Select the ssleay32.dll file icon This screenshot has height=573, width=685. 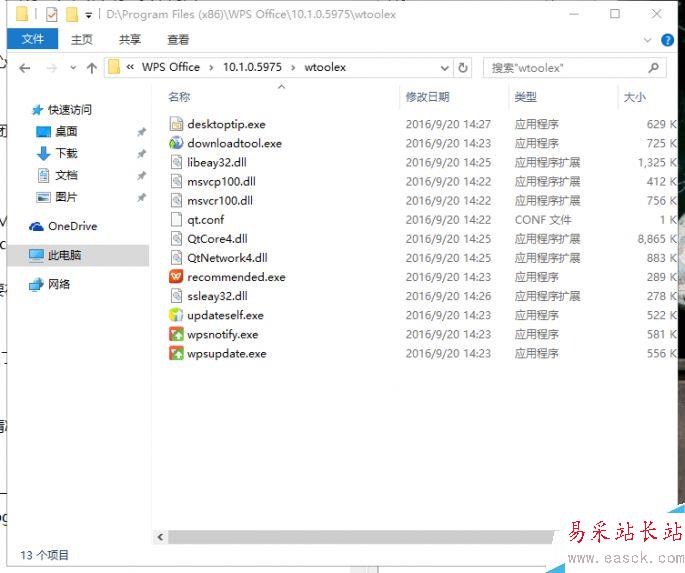click(x=176, y=296)
